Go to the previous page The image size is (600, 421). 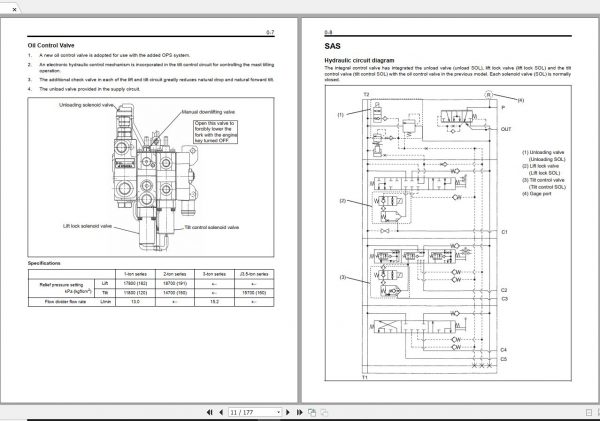click(221, 412)
